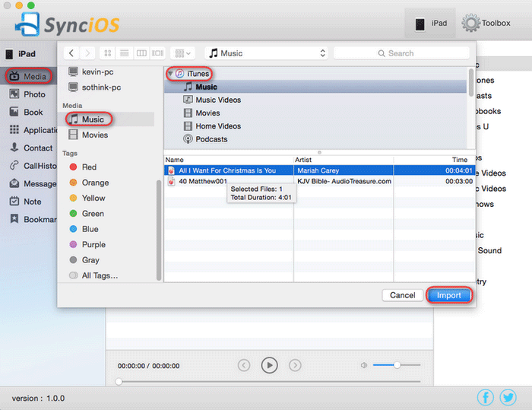Go forward in the file dialog

click(x=87, y=53)
